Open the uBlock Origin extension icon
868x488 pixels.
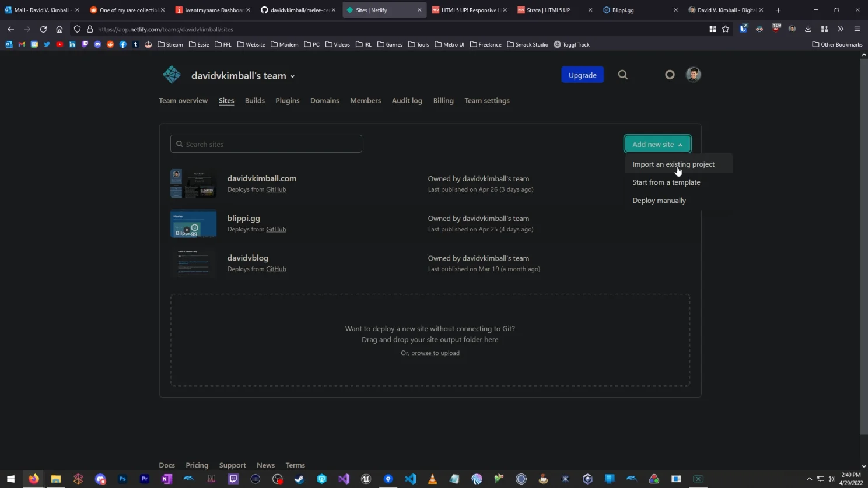coord(776,29)
